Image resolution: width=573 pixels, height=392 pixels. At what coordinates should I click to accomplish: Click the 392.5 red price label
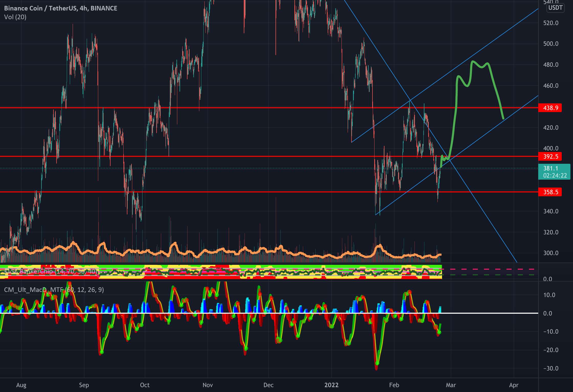click(x=550, y=156)
